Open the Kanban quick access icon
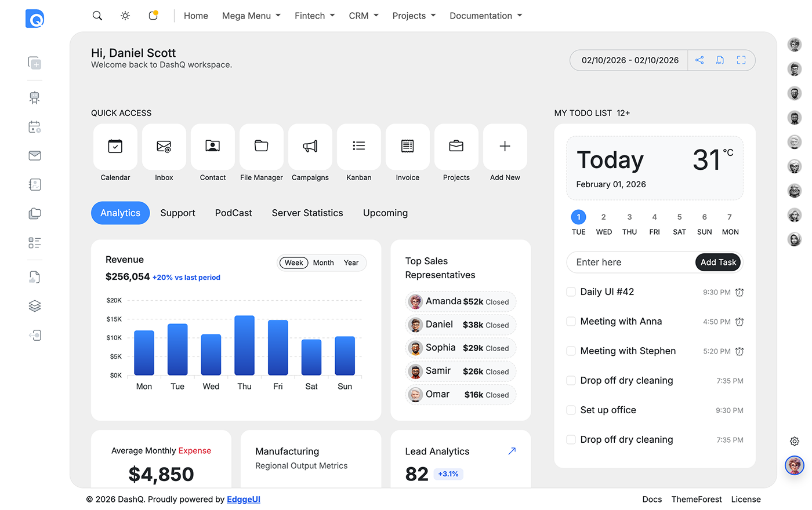Screen dimensions: 812x510 359,147
